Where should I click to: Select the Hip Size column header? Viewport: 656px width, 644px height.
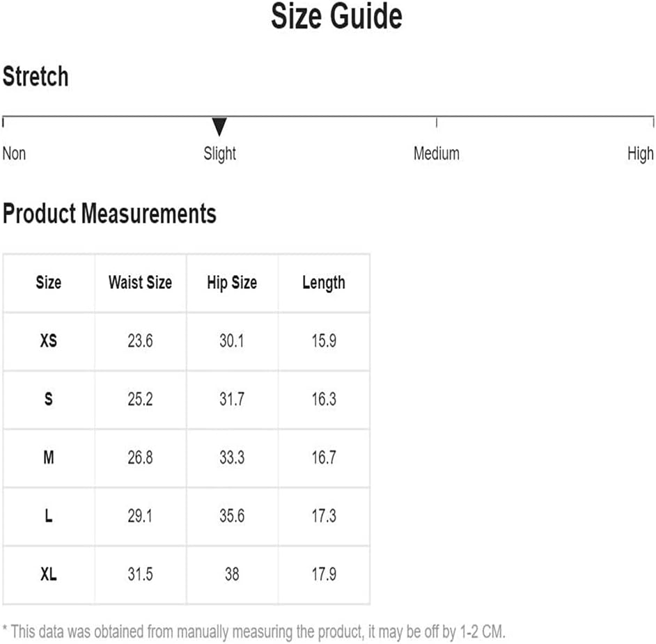coord(232,283)
